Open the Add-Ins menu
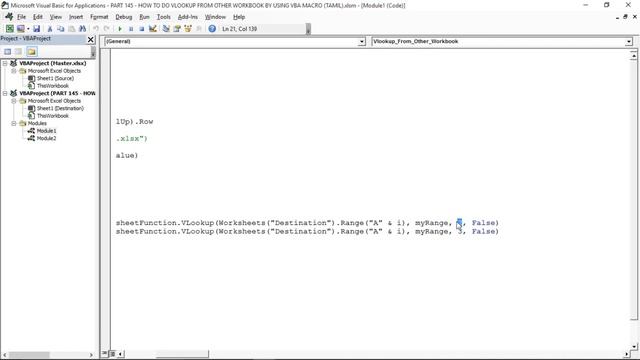 click(x=188, y=17)
